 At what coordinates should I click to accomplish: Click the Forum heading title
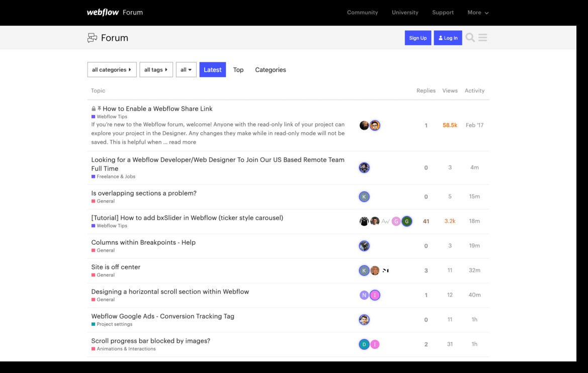coord(114,38)
